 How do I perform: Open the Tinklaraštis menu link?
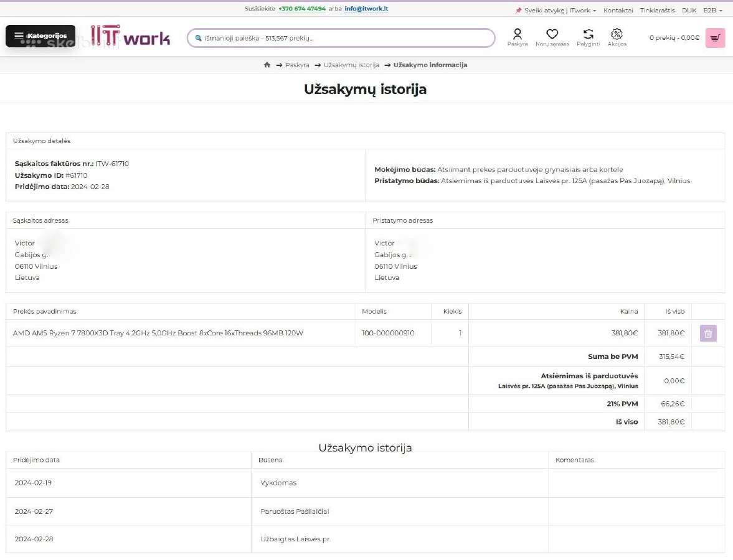657,11
